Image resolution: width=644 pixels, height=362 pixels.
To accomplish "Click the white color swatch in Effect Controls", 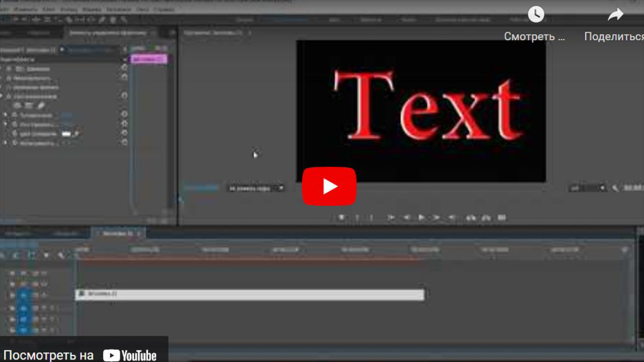I will point(66,134).
